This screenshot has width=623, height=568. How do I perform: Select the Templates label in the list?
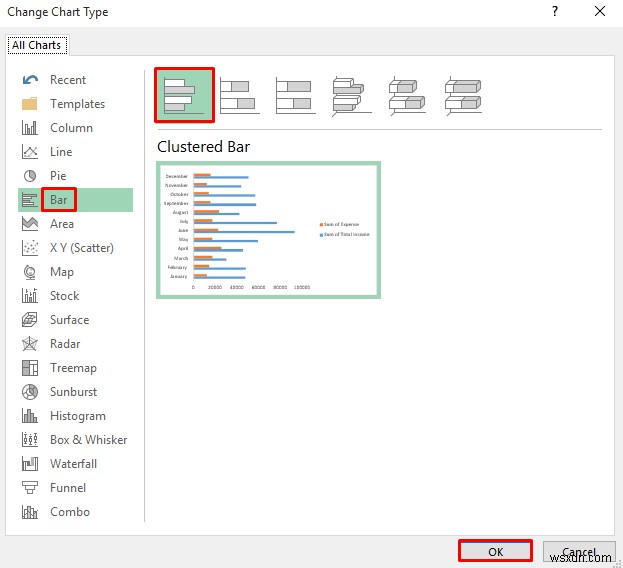pyautogui.click(x=77, y=104)
